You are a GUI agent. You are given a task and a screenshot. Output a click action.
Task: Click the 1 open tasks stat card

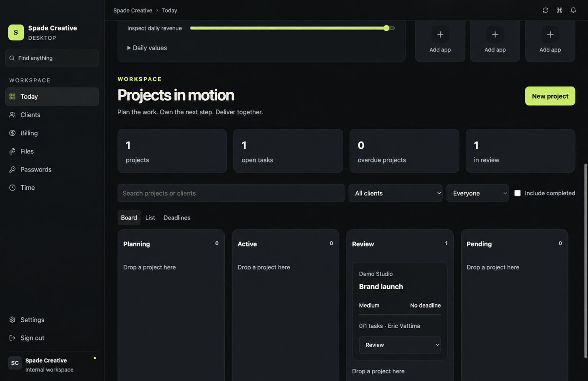tap(288, 151)
